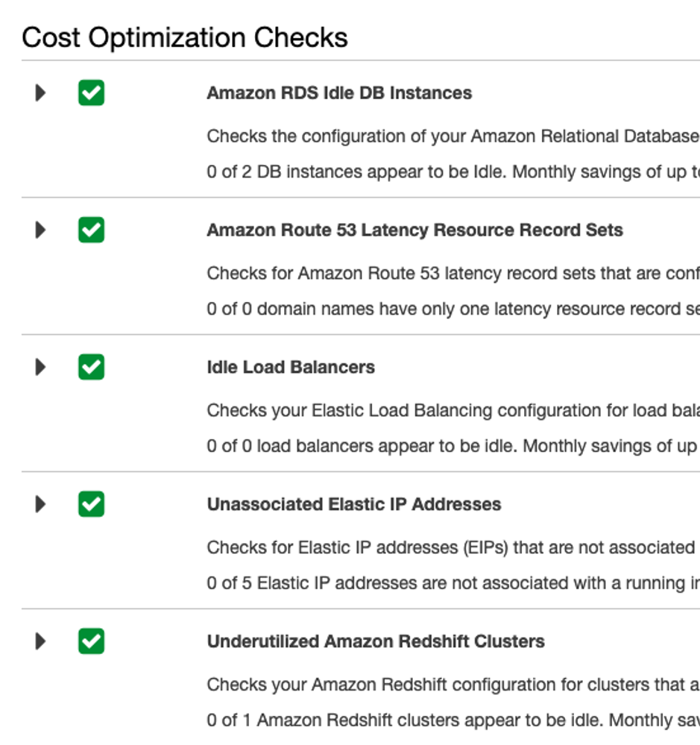This screenshot has height=745, width=700.
Task: Click green status checkmark for Underutilized Redshift Clusters
Action: pyautogui.click(x=91, y=641)
